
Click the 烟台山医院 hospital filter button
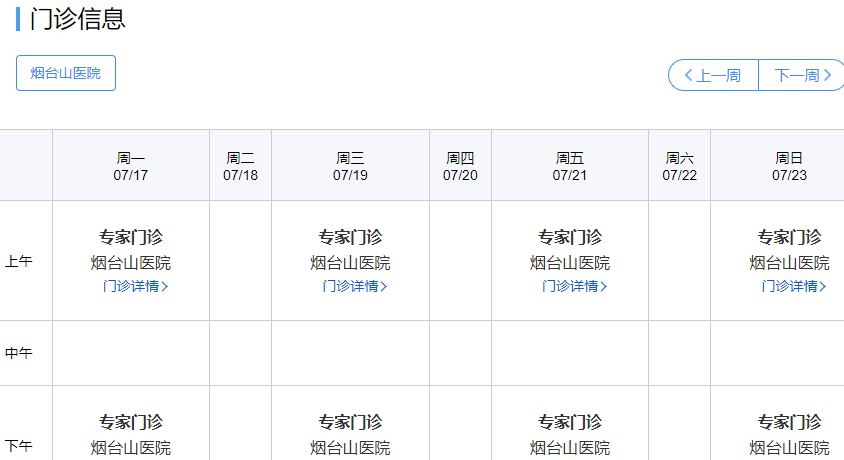point(66,73)
